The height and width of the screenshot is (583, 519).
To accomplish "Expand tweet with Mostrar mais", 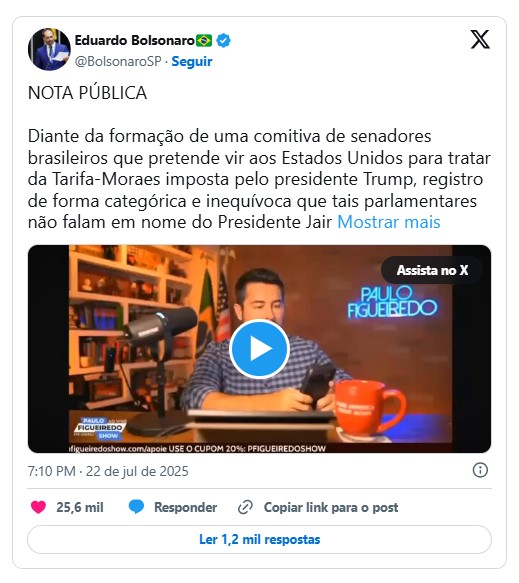I will tap(389, 222).
